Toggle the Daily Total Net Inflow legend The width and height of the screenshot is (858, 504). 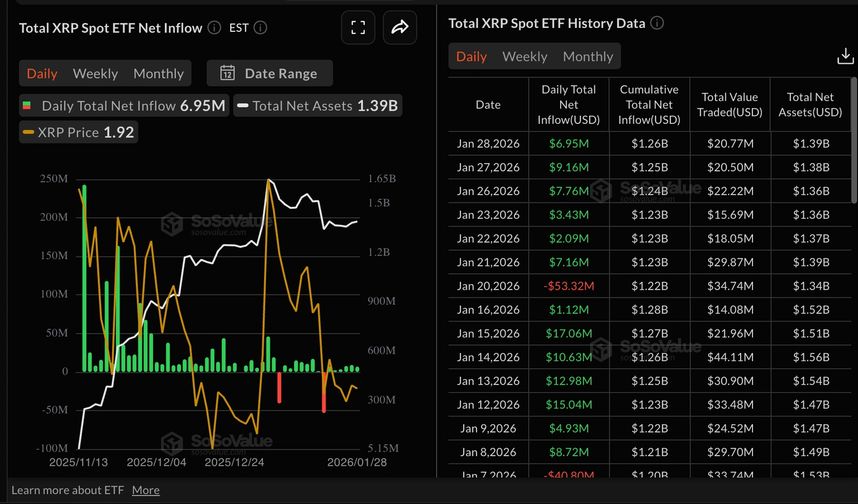click(x=123, y=105)
